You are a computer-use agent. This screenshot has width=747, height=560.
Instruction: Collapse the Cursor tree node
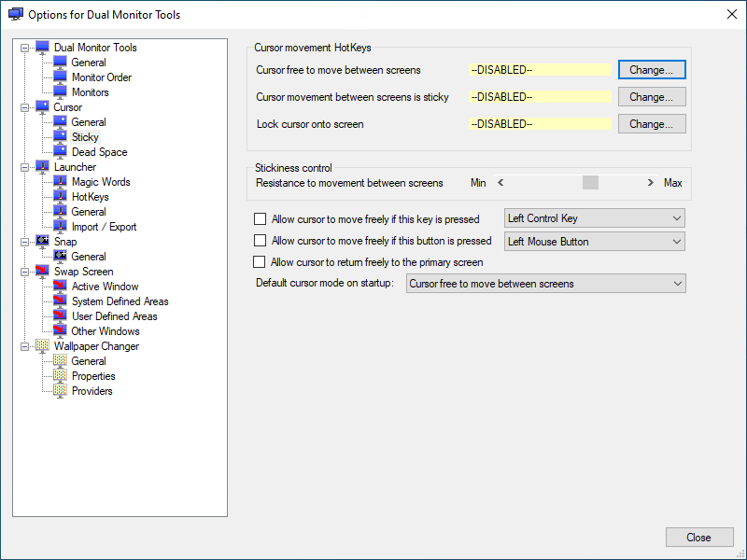25,107
